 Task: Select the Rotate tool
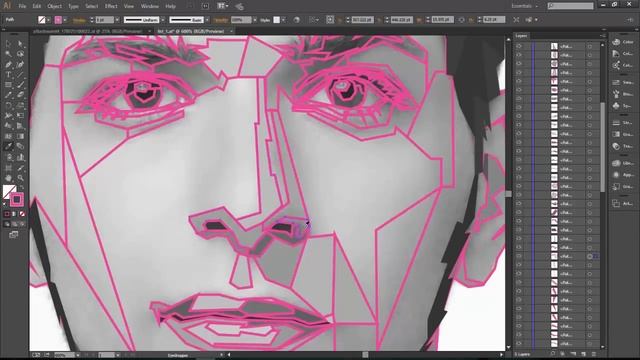(8, 105)
